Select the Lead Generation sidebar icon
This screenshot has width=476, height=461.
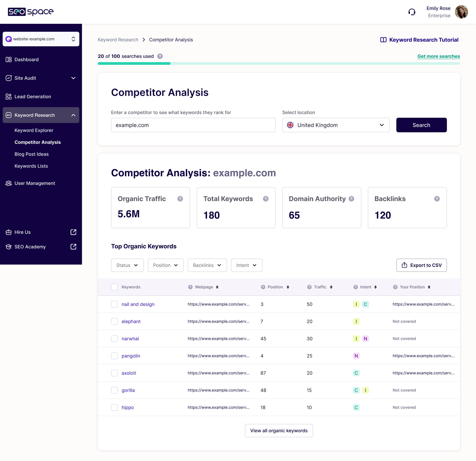click(9, 96)
